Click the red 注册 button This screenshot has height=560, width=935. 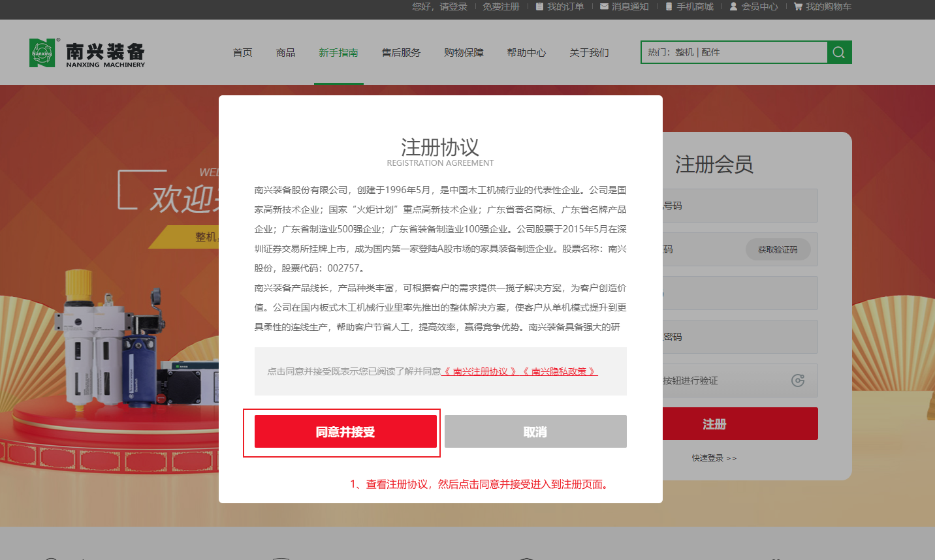tap(740, 424)
